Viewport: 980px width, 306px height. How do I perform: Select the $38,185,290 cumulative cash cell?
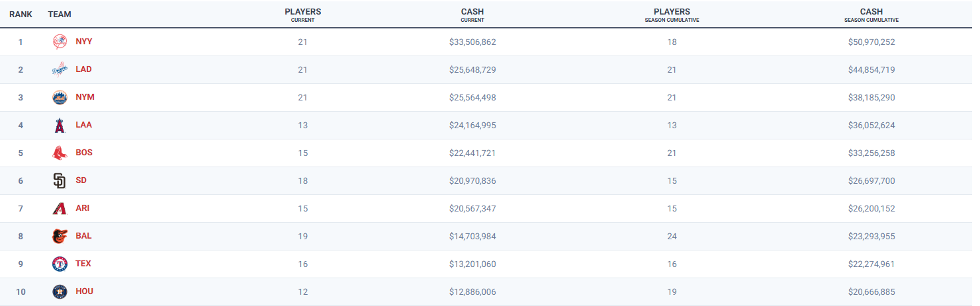(x=871, y=97)
